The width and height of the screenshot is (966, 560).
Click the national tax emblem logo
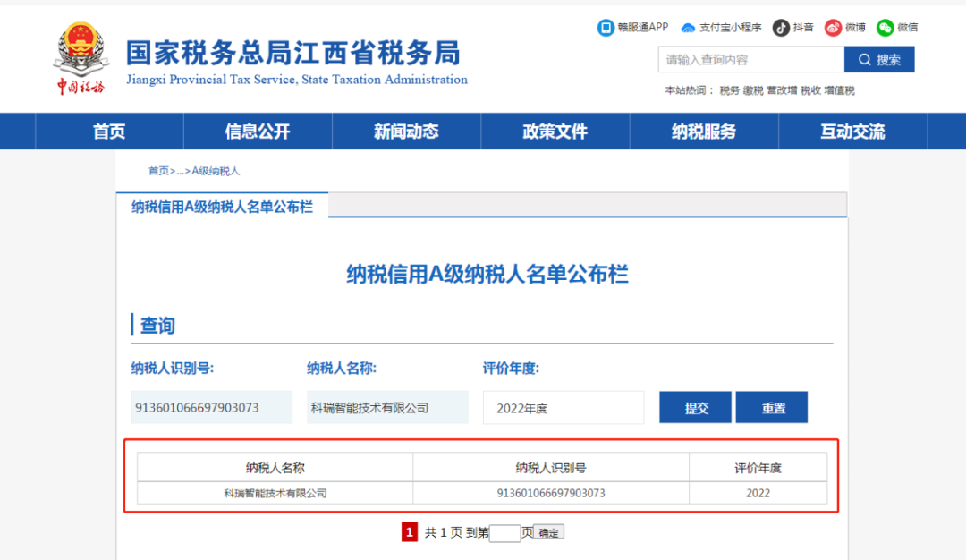coord(81,52)
